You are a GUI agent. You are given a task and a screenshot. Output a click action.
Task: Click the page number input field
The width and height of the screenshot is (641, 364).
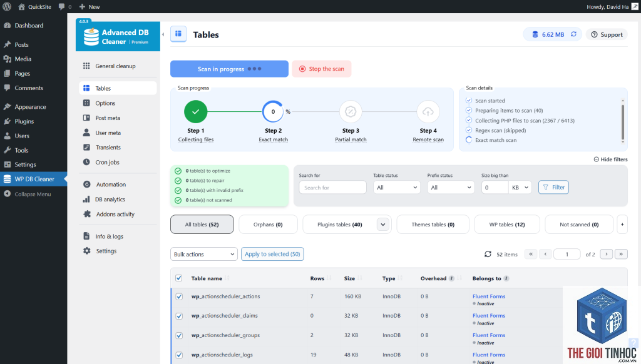(567, 254)
